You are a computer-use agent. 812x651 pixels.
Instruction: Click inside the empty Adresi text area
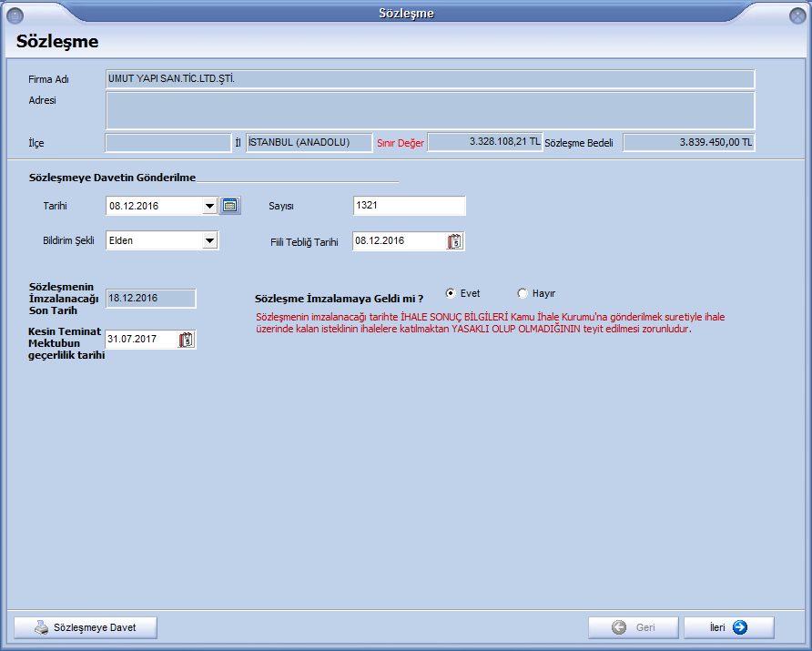pyautogui.click(x=430, y=110)
